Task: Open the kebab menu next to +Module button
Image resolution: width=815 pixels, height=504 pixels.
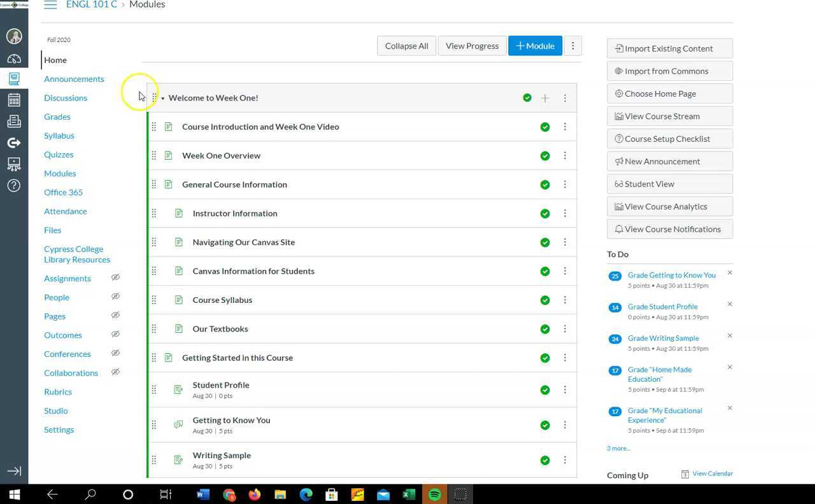Action: (x=572, y=46)
